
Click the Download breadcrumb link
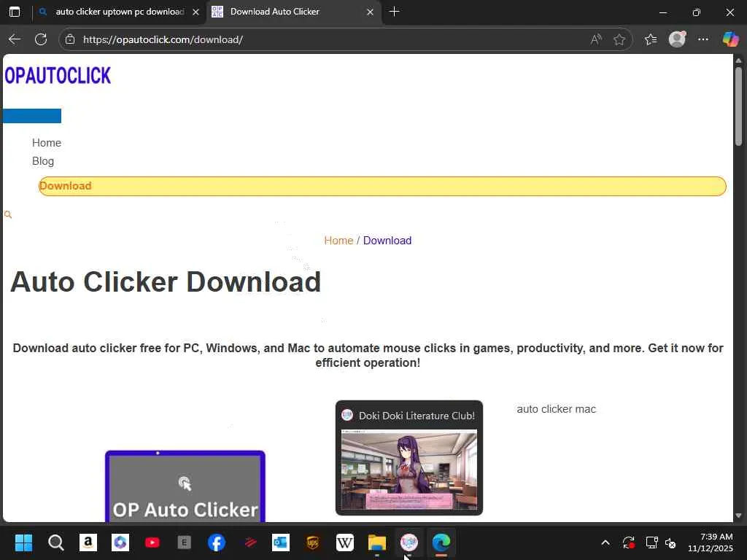pos(387,241)
